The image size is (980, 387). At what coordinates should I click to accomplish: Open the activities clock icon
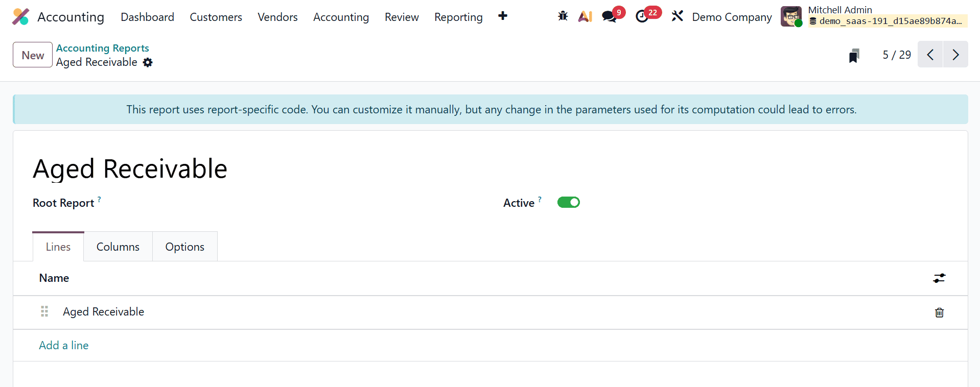click(x=642, y=16)
